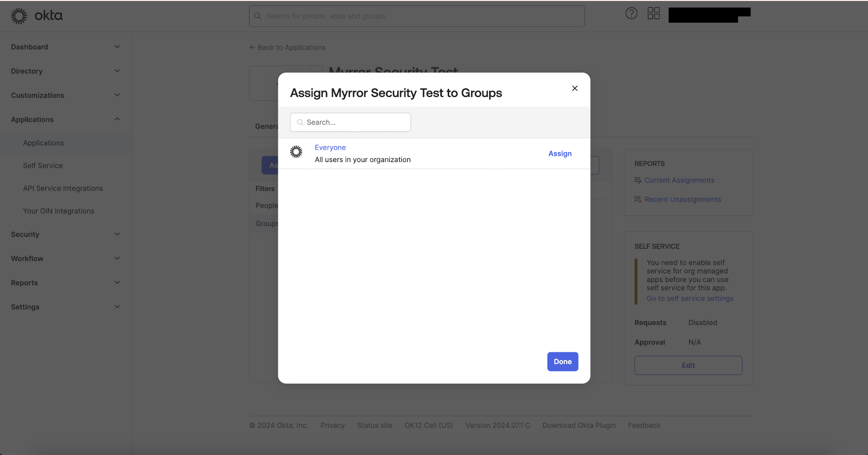Expand the Customizations menu
Screen dimensions: 868x455
click(117, 95)
